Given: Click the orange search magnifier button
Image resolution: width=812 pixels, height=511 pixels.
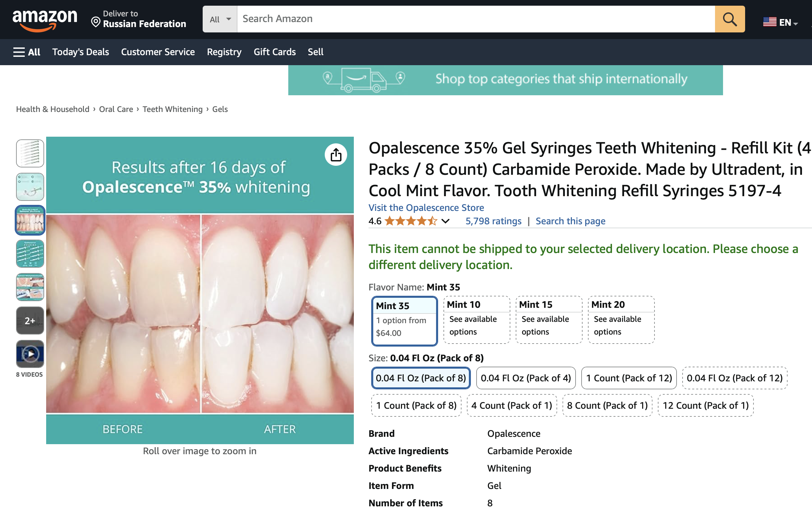Looking at the screenshot, I should (729, 19).
